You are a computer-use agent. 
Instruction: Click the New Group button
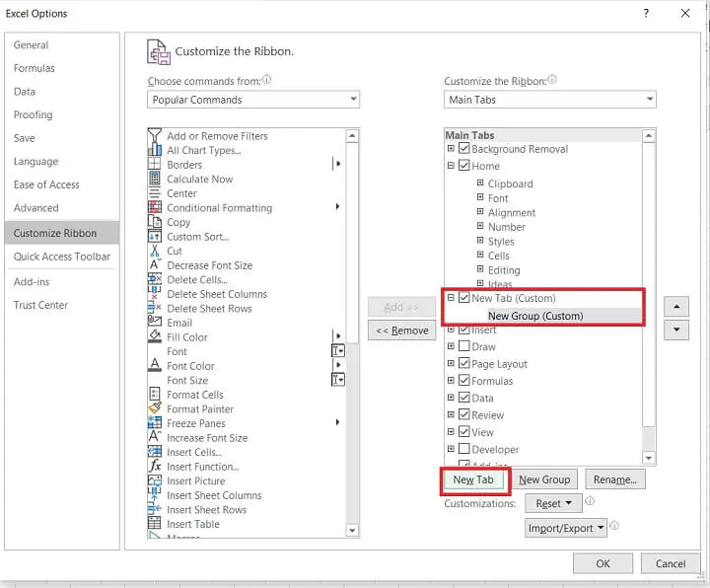544,479
